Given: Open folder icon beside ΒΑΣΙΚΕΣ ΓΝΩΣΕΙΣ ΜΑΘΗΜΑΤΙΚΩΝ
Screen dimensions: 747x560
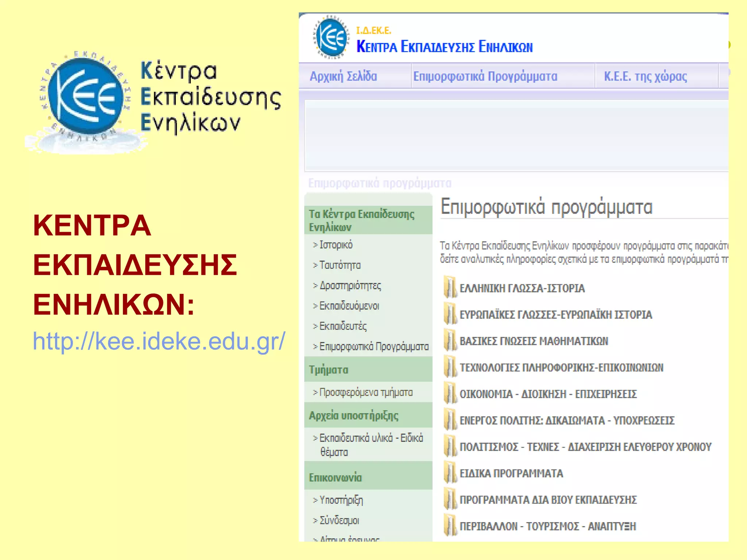Looking at the screenshot, I should pyautogui.click(x=450, y=341).
